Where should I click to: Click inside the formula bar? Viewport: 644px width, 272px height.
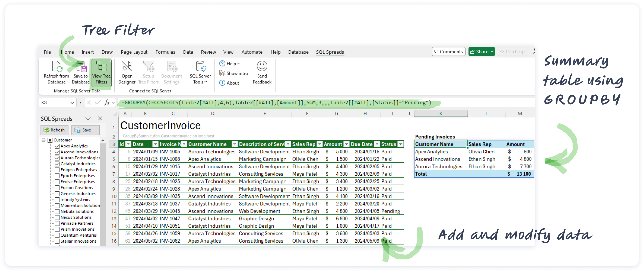275,102
